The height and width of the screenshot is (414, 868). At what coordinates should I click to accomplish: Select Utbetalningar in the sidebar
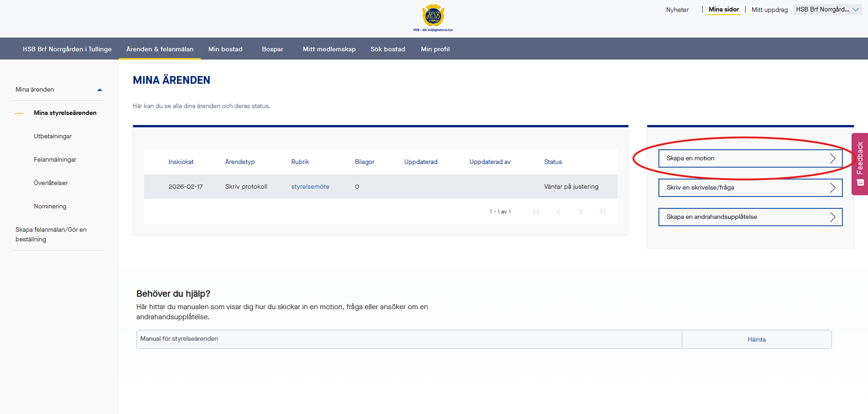coord(53,136)
